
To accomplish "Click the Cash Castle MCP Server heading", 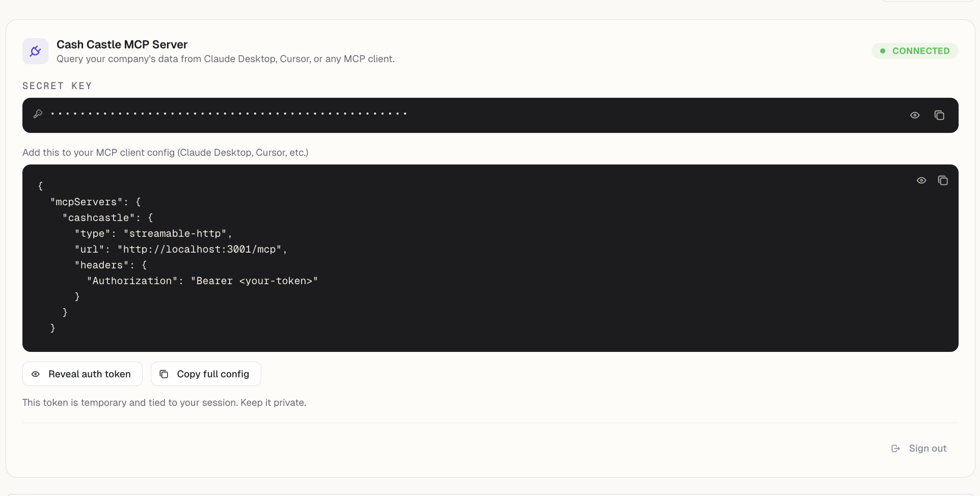I will [x=122, y=44].
